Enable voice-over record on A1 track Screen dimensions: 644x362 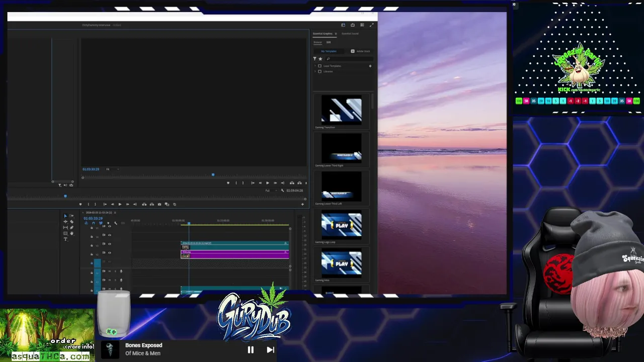click(121, 271)
